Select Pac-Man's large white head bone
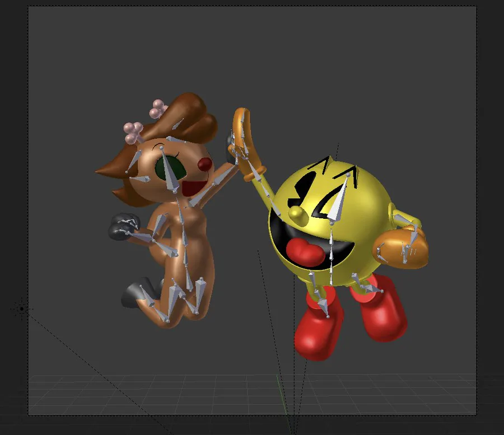The image size is (504, 435). [x=339, y=199]
